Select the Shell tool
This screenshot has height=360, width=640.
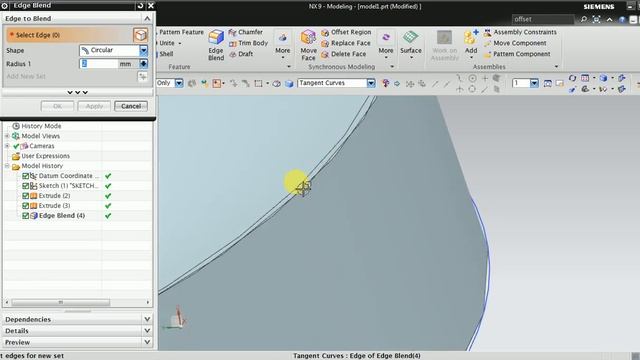point(165,54)
